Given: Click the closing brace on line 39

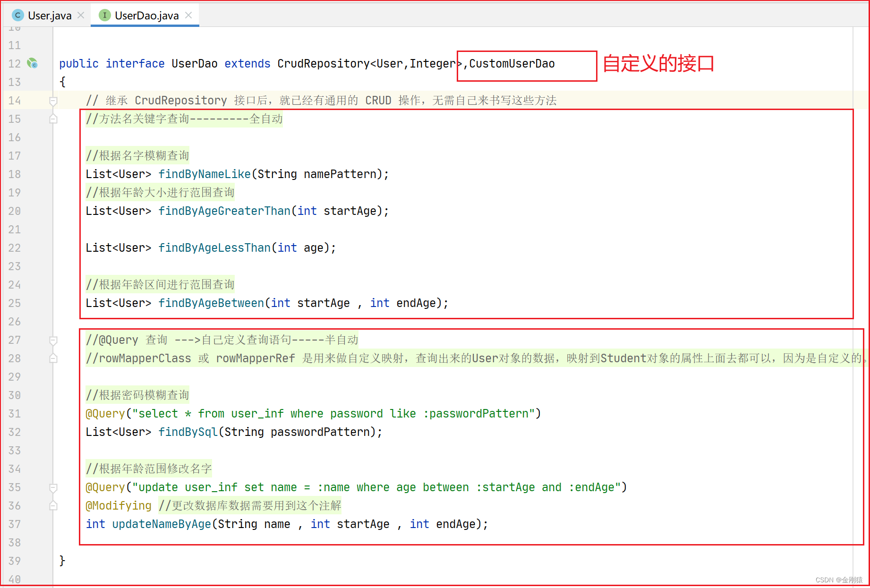Looking at the screenshot, I should click(62, 561).
